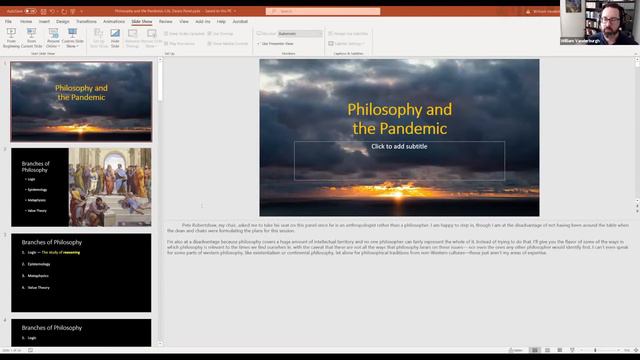Screen dimensions: 640x360
Task: Select Philosophy and the Pandemic slide thumbnail
Action: coord(81,102)
